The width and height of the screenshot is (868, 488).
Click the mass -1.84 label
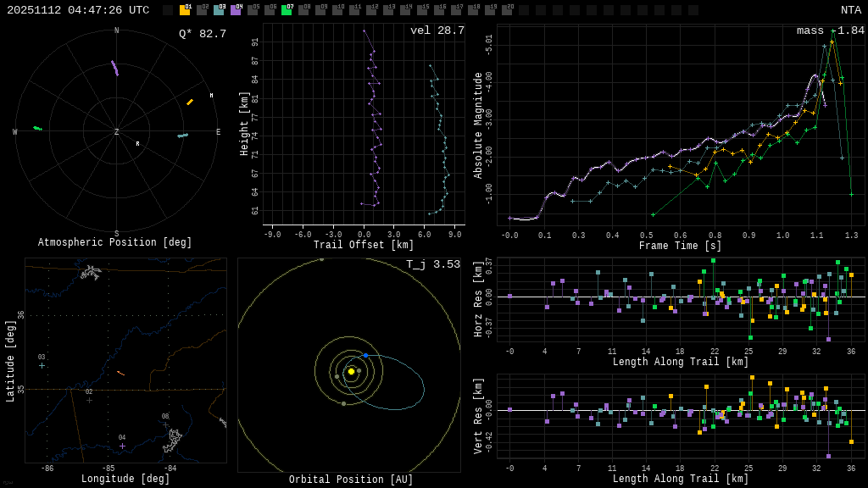[x=830, y=30]
